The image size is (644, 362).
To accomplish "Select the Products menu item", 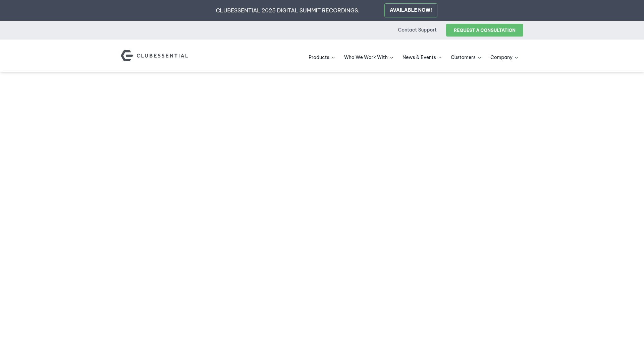I will (319, 57).
